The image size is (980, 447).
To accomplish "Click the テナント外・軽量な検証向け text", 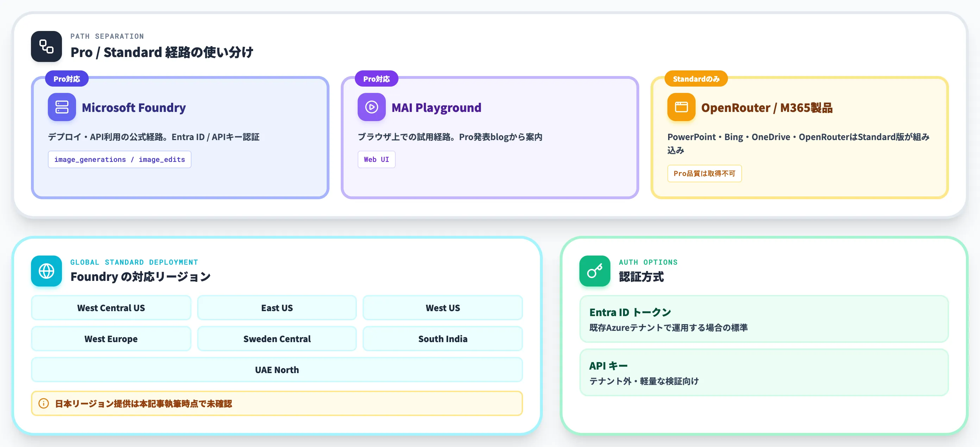I will point(644,381).
